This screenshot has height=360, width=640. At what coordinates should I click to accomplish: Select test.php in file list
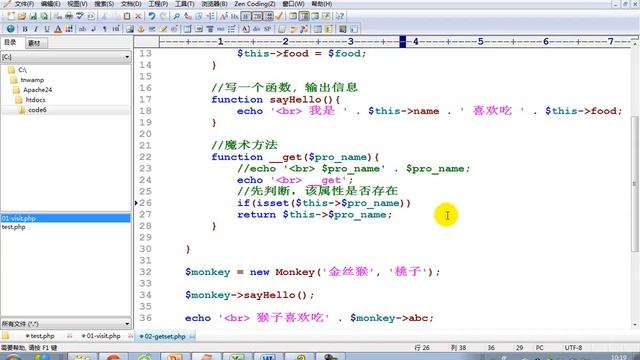pos(13,227)
